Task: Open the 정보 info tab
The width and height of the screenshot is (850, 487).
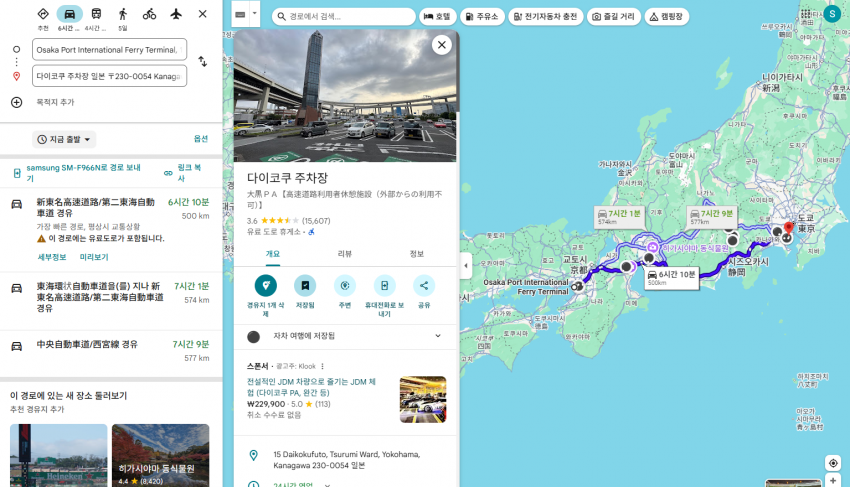Action: coord(417,254)
